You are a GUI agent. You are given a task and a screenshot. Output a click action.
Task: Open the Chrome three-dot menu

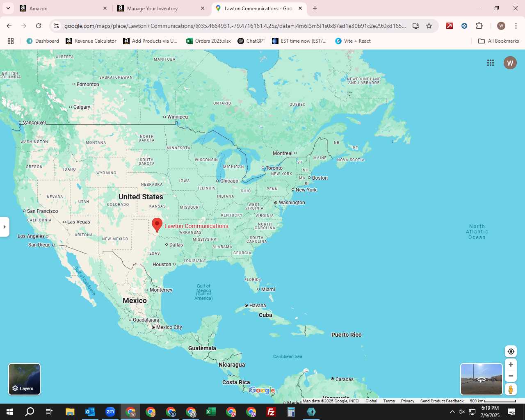point(516,26)
